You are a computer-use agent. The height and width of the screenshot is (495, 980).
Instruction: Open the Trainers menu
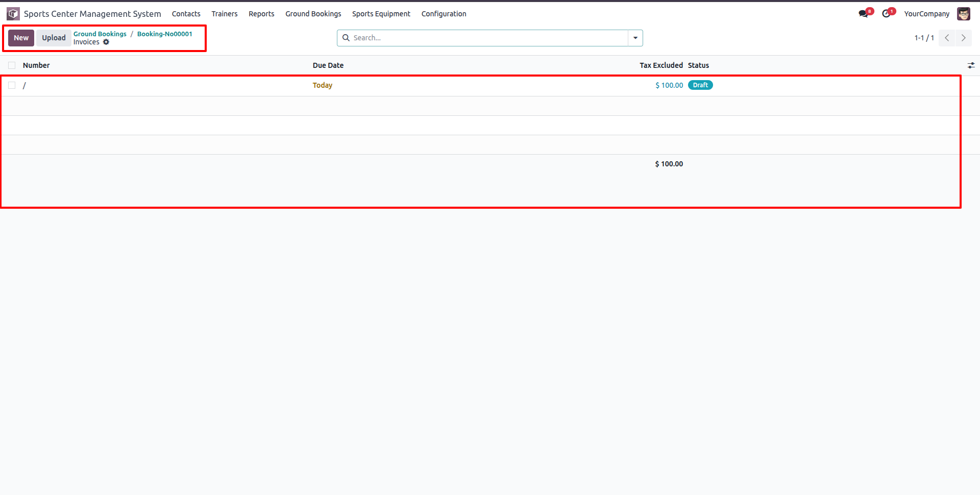point(225,14)
